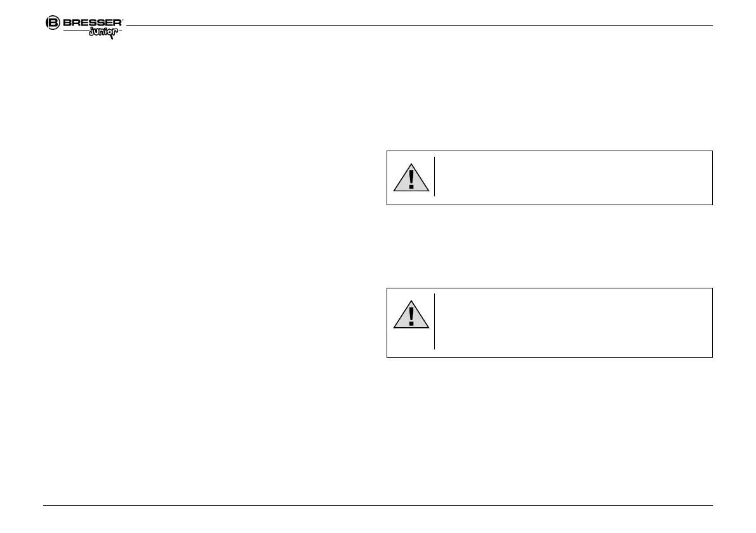
Task: Click the BRESSER wordmark text
Action: 91,23
